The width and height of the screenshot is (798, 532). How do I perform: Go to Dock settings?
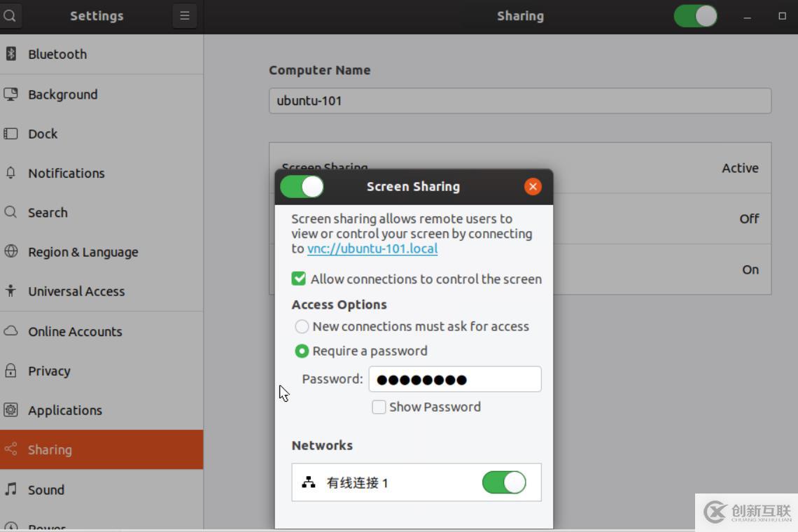click(x=101, y=134)
